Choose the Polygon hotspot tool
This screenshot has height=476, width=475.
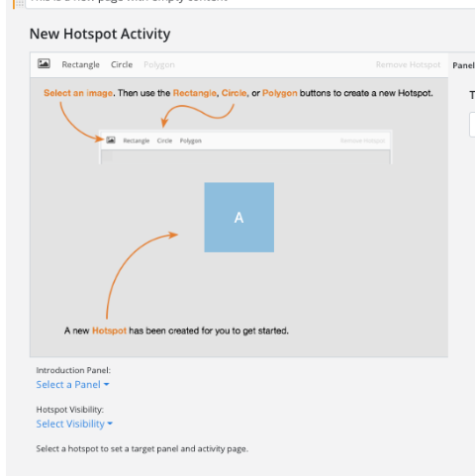pyautogui.click(x=159, y=65)
